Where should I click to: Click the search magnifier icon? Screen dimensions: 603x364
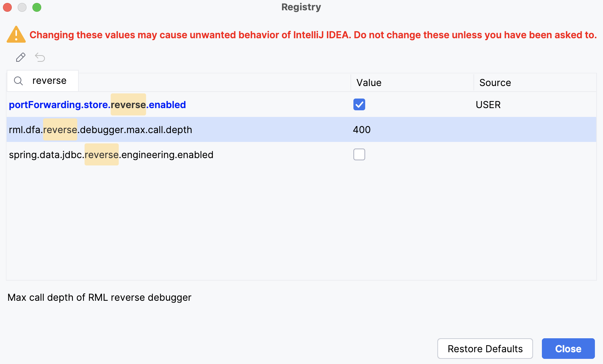18,81
